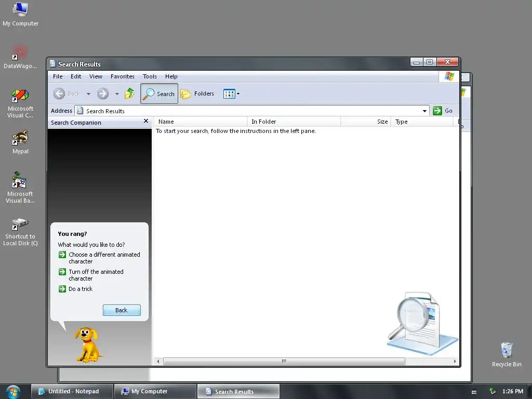
Task: Click the keyboard tray icon
Action: [x=474, y=392]
